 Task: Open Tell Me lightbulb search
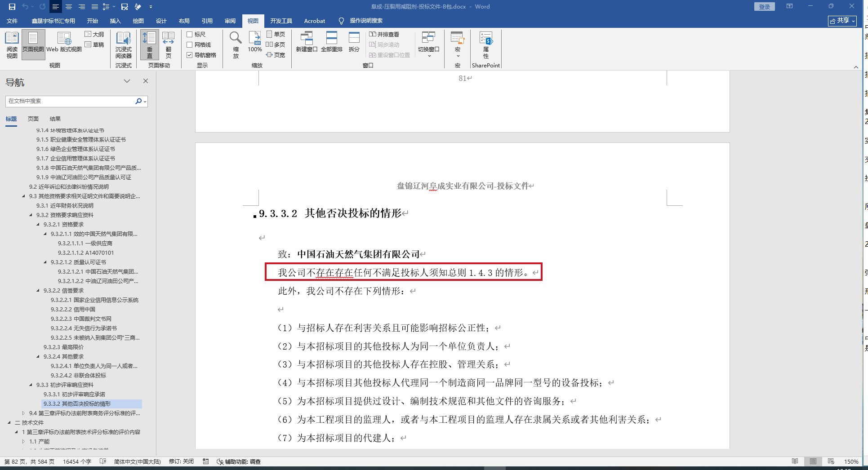coord(341,21)
